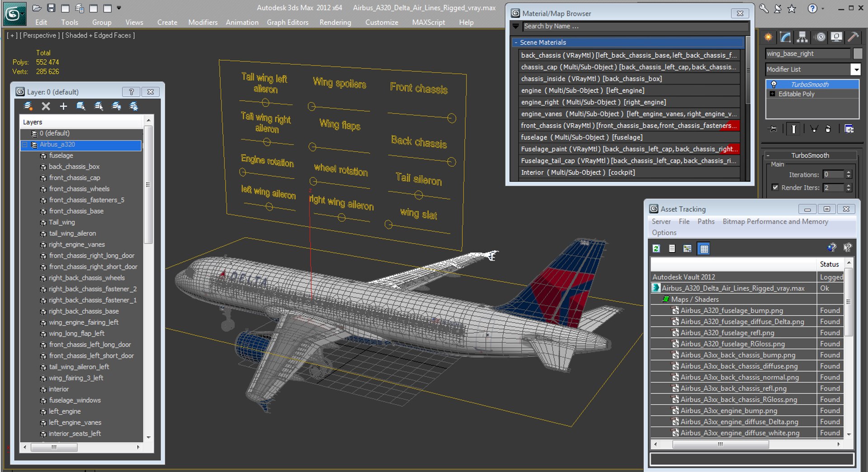Click Refresh icon in Asset Tracking

click(656, 248)
